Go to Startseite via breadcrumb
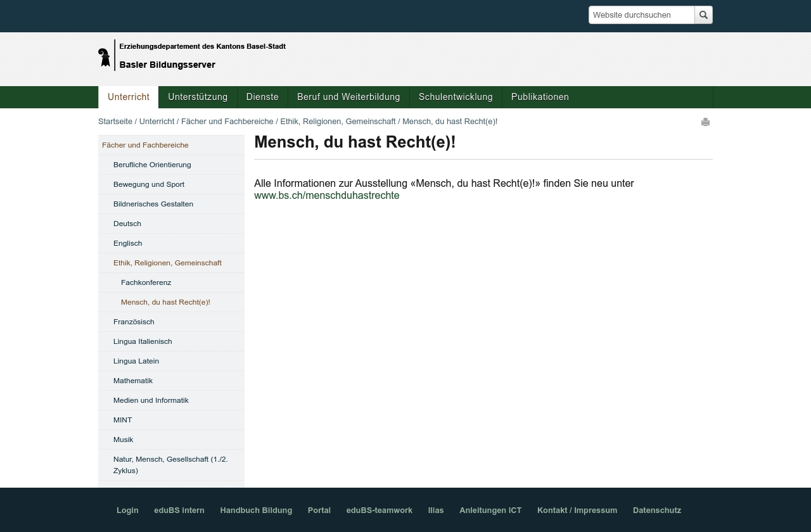The image size is (811, 532). (x=115, y=122)
